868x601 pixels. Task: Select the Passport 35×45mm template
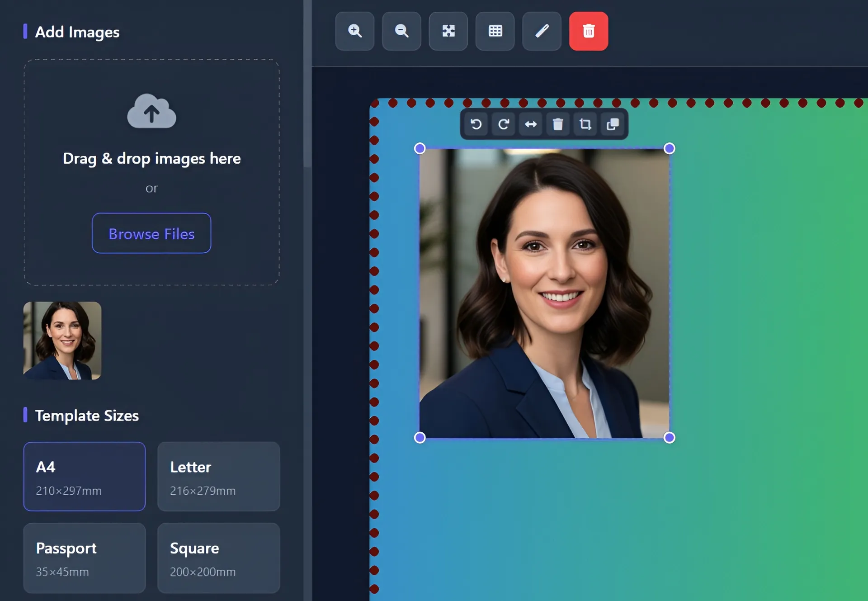point(84,558)
